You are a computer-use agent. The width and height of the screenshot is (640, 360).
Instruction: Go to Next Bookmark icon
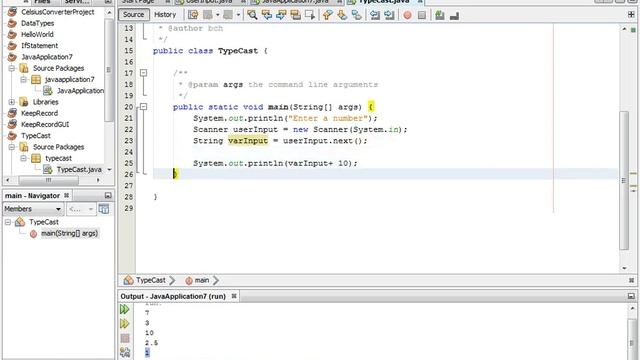click(x=342, y=15)
